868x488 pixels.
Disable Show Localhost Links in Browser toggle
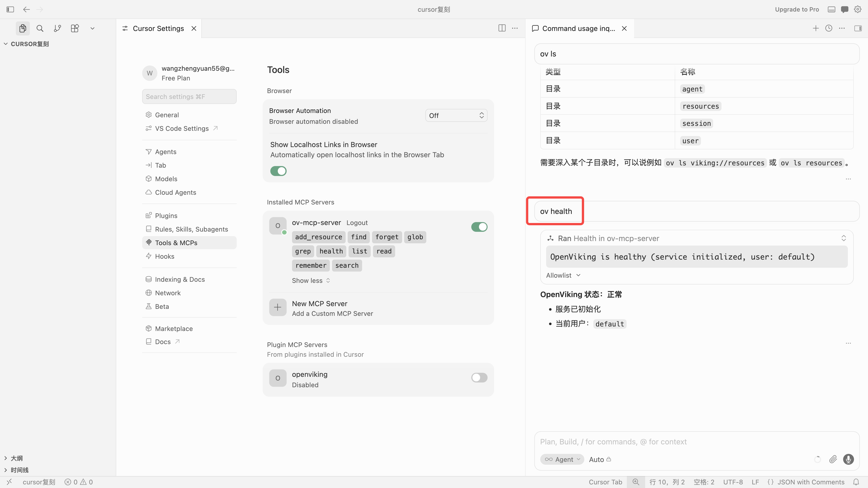(x=278, y=171)
